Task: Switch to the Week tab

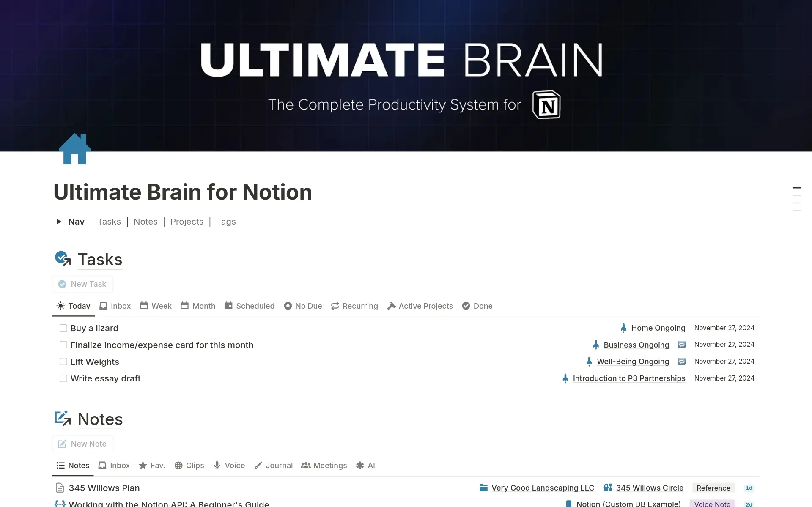Action: 156,306
